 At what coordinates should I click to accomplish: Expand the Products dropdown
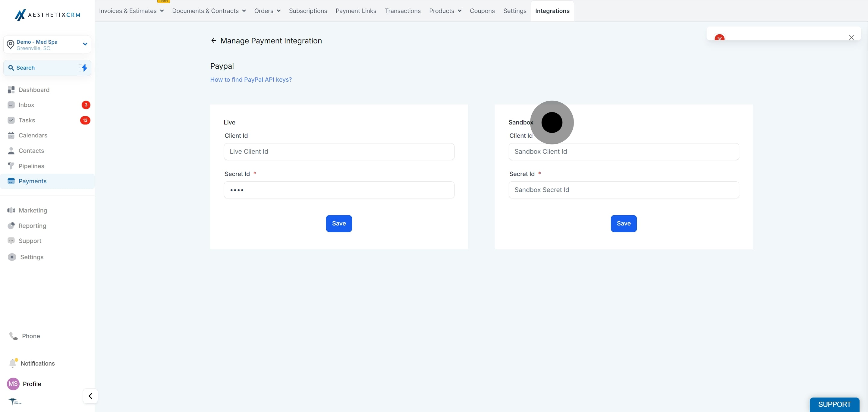[x=445, y=11]
